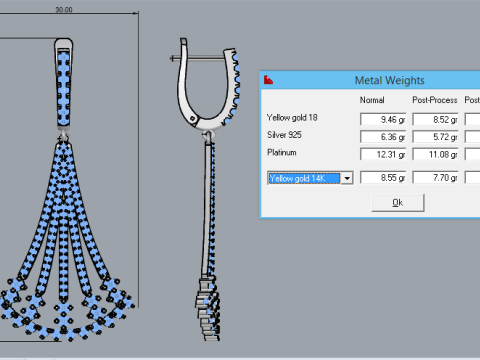The height and width of the screenshot is (360, 480).
Task: Click the Silver 925 label
Action: click(284, 135)
